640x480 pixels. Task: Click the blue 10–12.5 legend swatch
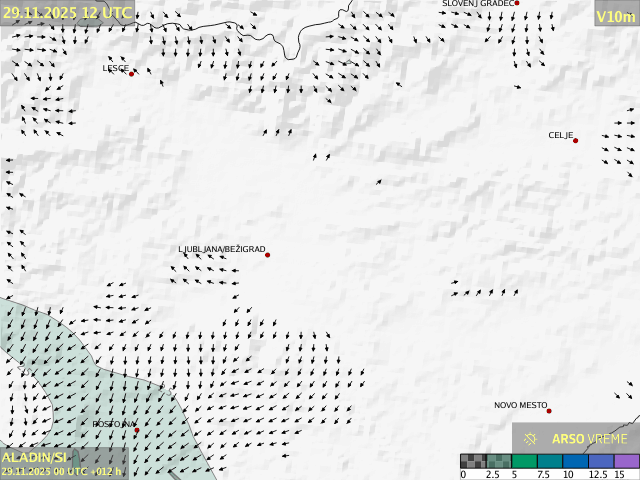pos(575,461)
